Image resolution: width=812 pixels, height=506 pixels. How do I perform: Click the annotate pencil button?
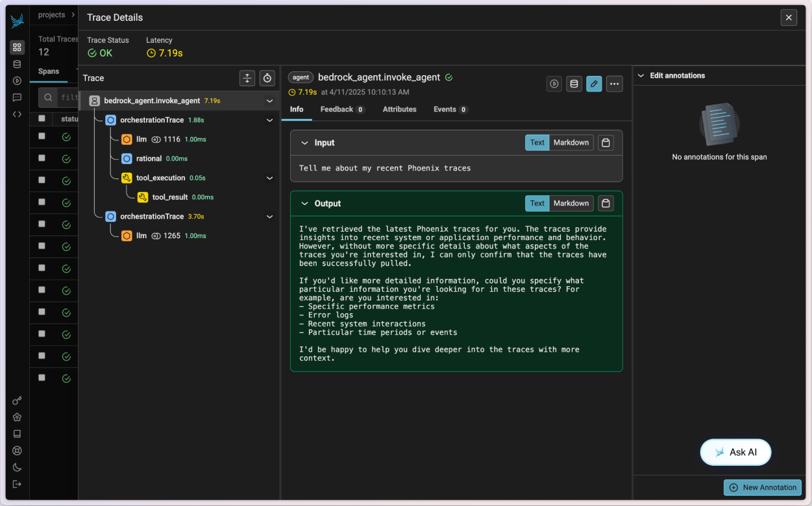[x=594, y=84]
